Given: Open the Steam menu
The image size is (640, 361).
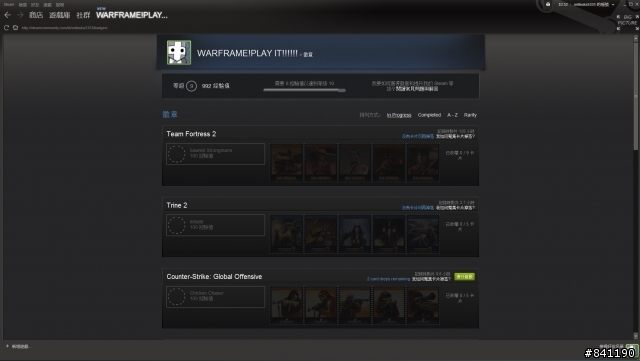Looking at the screenshot, I should click(x=9, y=4).
